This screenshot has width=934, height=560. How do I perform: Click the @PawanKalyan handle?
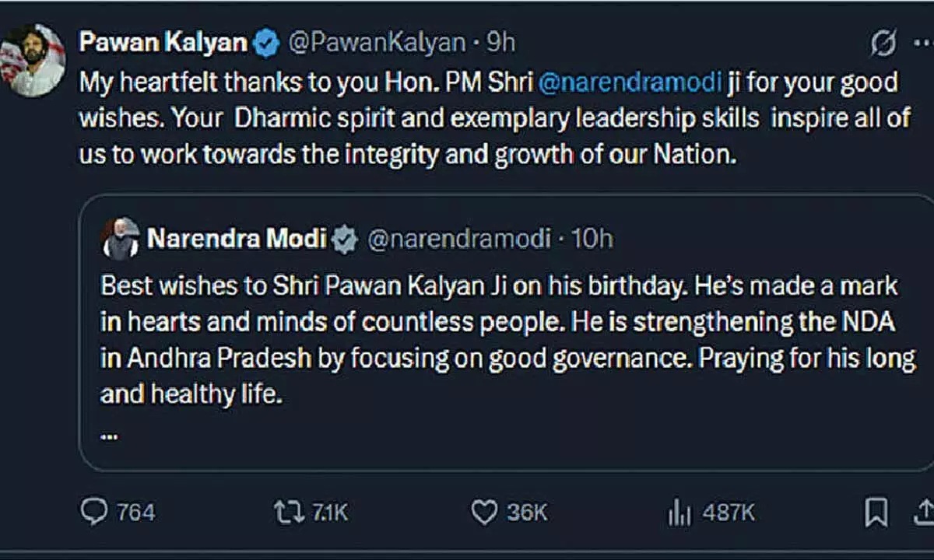tap(377, 43)
